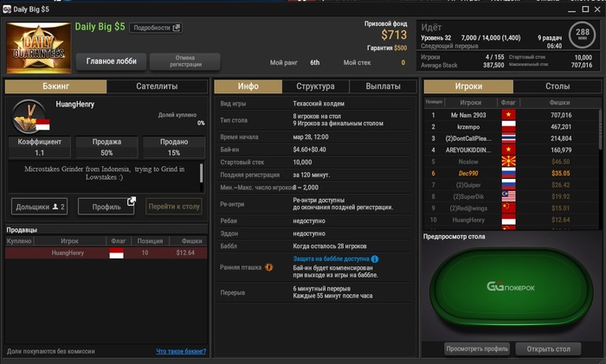Click the Malaysia flag next to (2)SuperDik
The image size is (606, 364).
pyautogui.click(x=508, y=196)
